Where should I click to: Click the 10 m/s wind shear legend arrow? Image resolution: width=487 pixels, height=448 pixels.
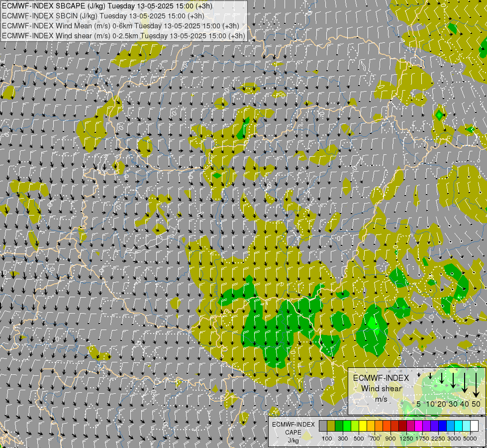click(430, 376)
